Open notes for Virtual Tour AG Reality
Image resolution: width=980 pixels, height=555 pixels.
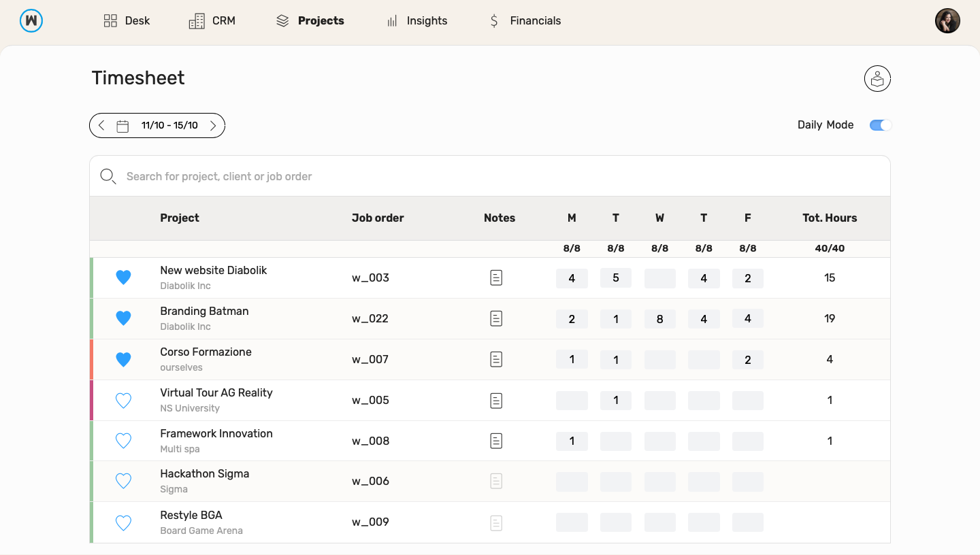[496, 400]
